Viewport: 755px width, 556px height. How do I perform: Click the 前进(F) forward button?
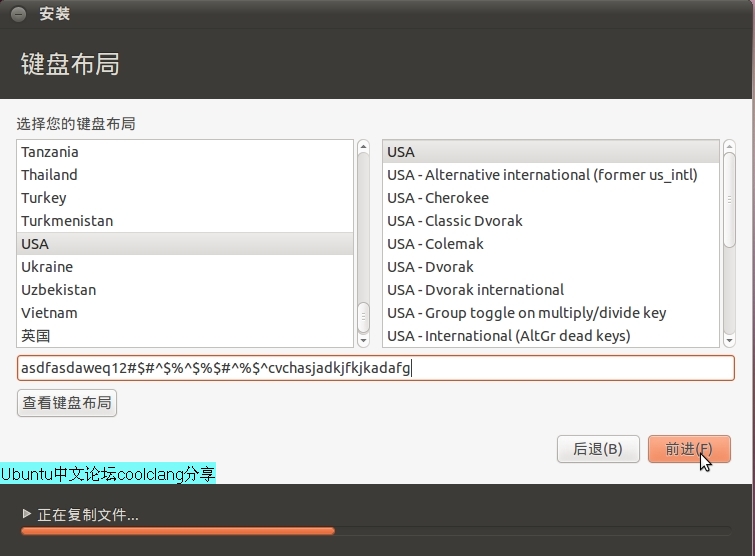pos(689,449)
